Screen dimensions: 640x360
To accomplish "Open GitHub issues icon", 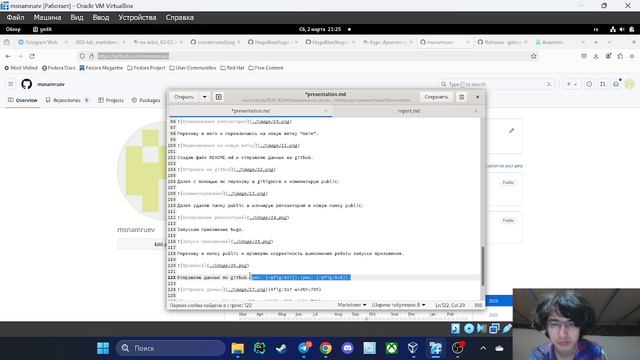I will pos(589,84).
